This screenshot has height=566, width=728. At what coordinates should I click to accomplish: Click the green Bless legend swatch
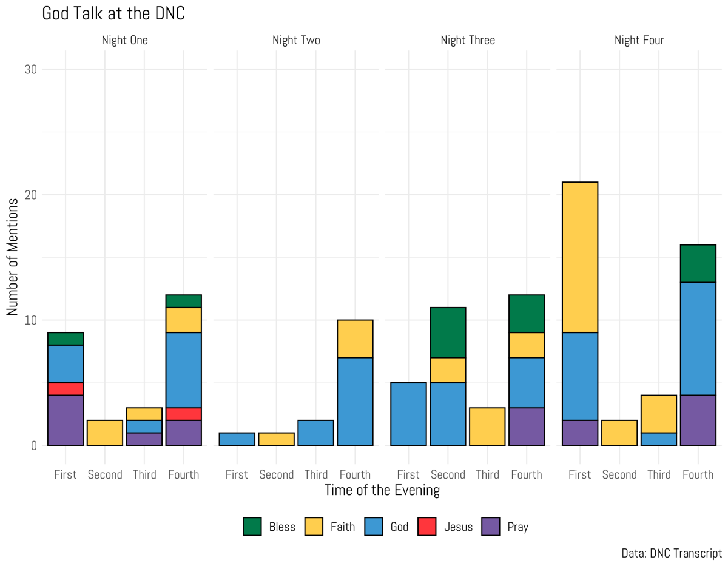252,527
